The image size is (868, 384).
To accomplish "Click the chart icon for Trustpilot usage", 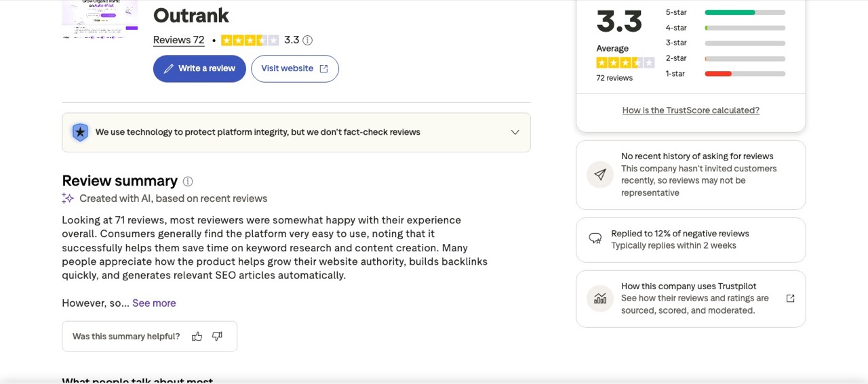I will click(x=600, y=298).
